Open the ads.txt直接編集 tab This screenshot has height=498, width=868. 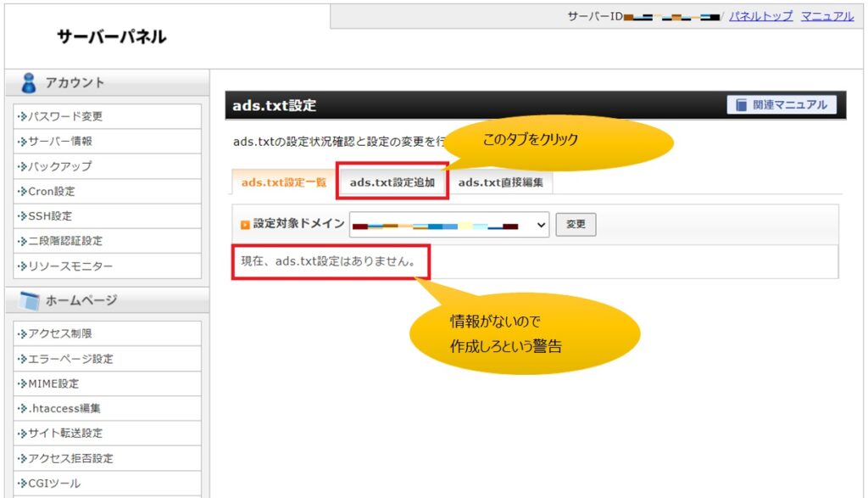click(x=500, y=182)
